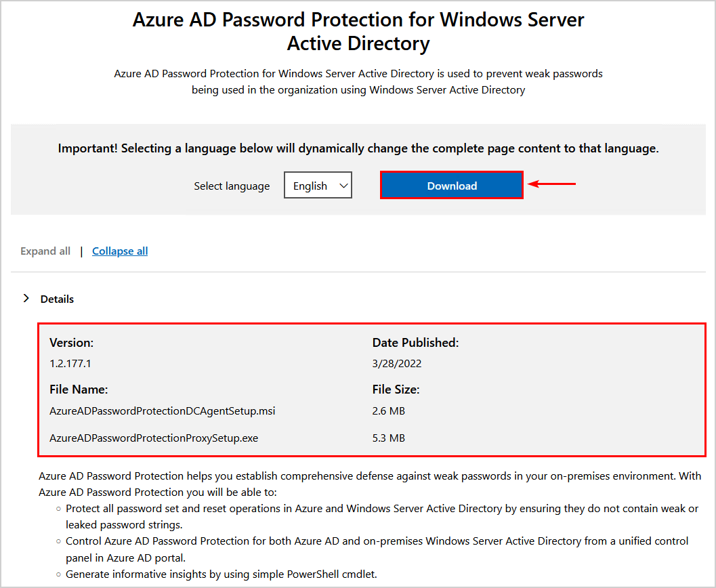Click the Important language notice text
Image resolution: width=716 pixels, height=588 pixels.
tap(358, 148)
